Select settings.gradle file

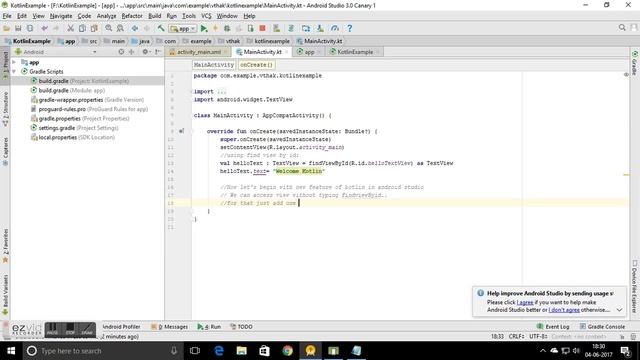pyautogui.click(x=75, y=128)
